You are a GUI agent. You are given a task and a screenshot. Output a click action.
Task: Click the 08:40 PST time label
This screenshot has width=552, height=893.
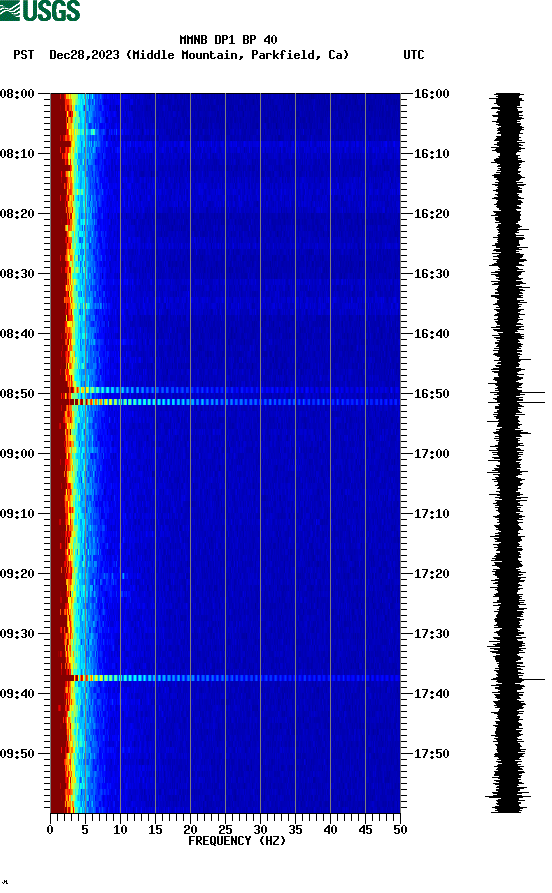[x=17, y=334]
